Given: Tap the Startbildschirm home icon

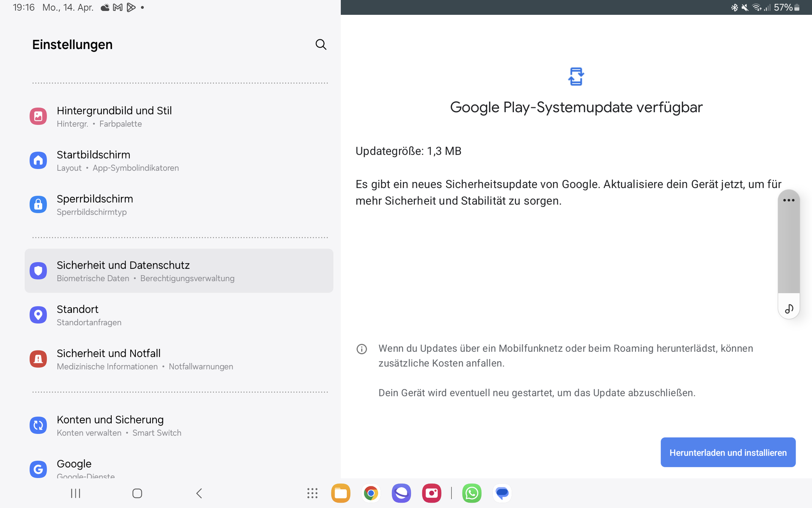Looking at the screenshot, I should click(x=38, y=160).
